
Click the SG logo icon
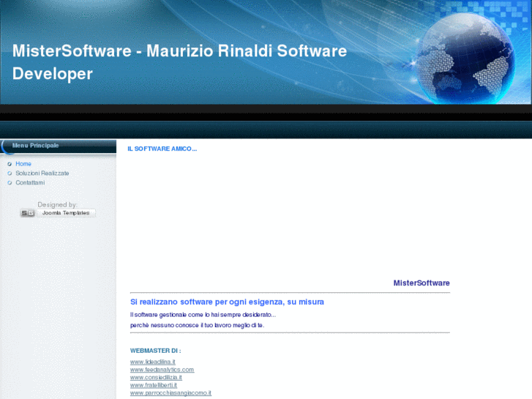(x=28, y=213)
